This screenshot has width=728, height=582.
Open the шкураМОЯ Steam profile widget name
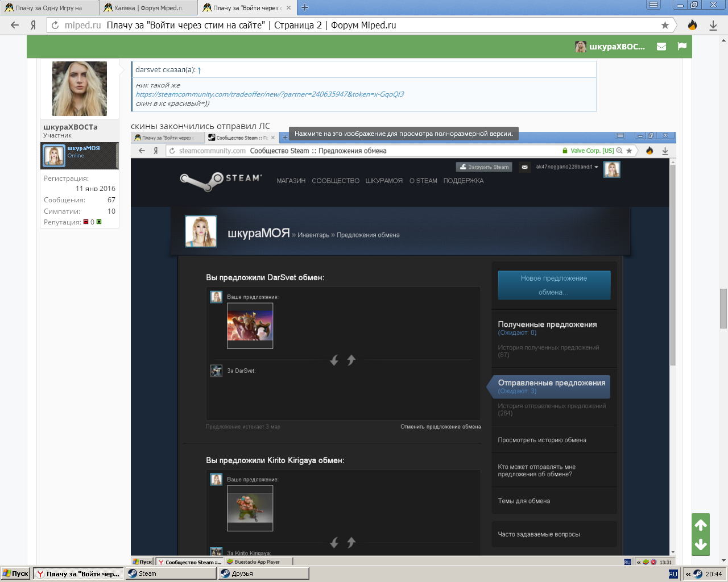click(x=84, y=148)
